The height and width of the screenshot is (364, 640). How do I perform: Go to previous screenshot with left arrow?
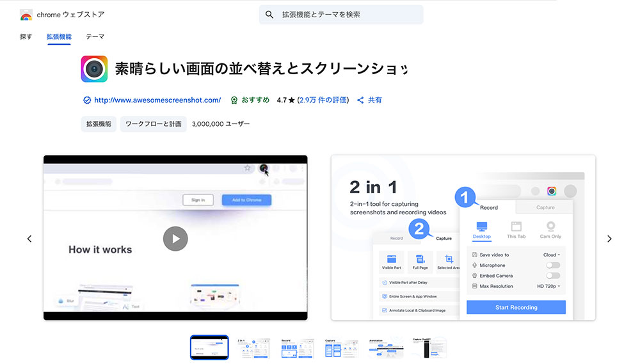coord(29,239)
